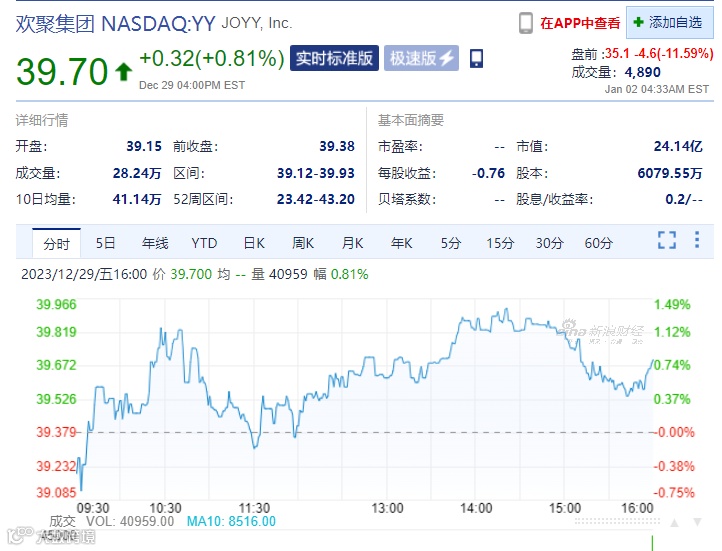Select the 5日 chart tab
This screenshot has height=551, width=722.
[x=105, y=243]
